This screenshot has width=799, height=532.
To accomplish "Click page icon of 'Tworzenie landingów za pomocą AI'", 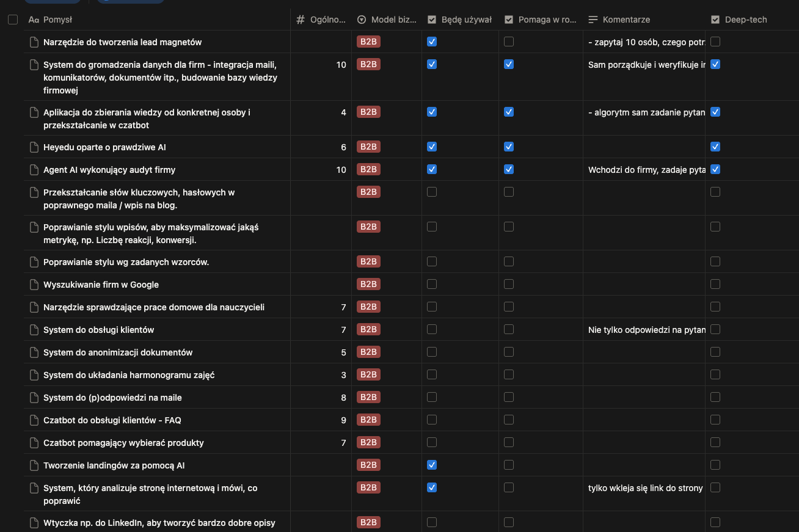I will coord(35,465).
